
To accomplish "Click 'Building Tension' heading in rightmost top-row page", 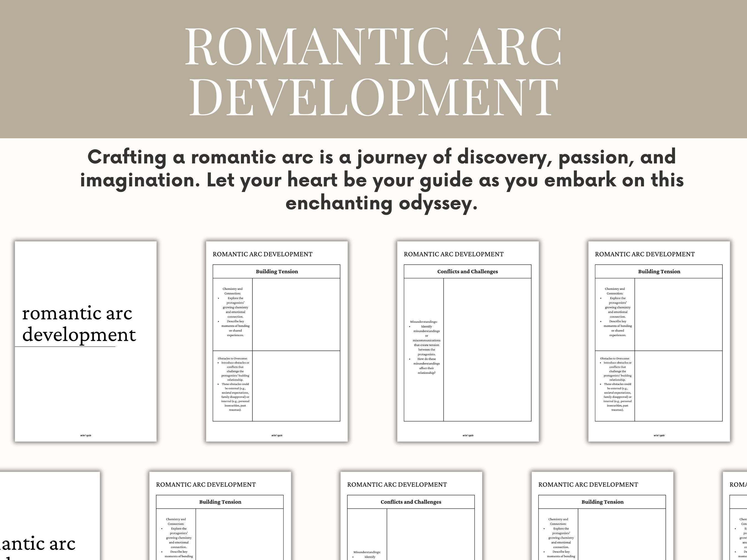I will pos(659,271).
